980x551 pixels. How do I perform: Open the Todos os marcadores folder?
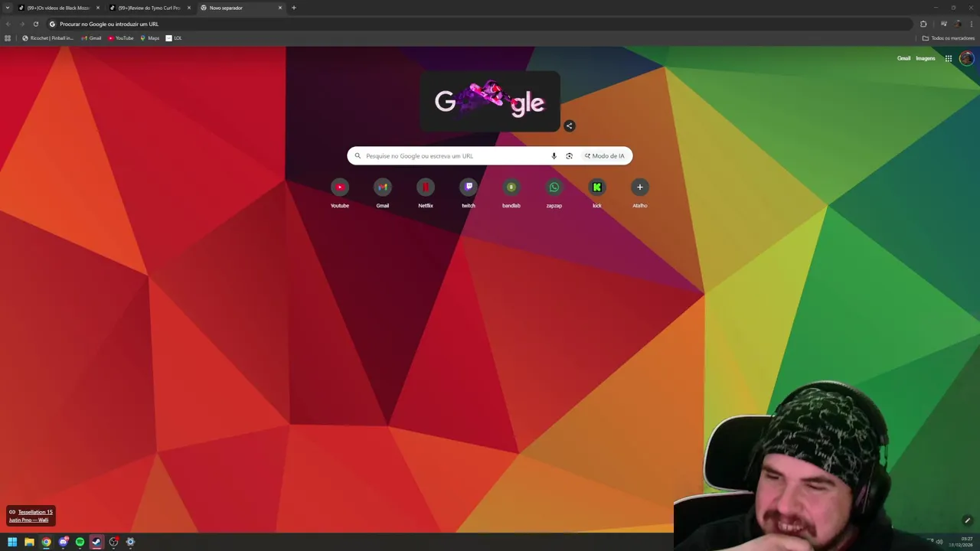948,38
